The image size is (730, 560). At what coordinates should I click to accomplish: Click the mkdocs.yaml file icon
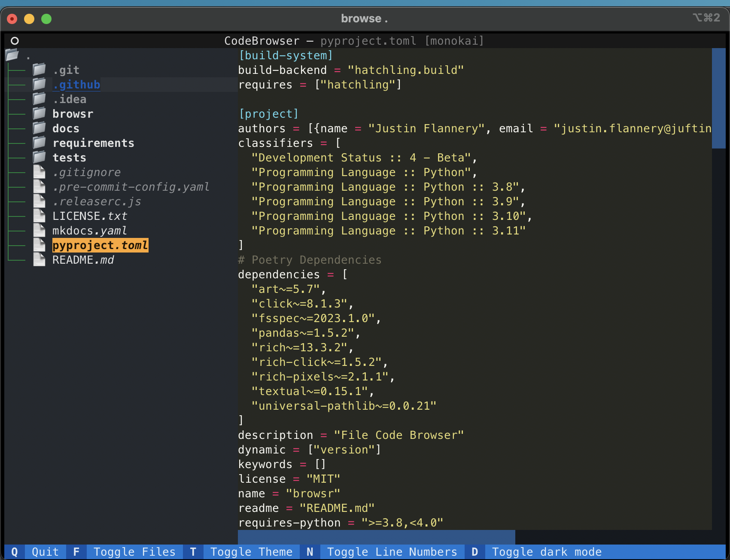39,230
